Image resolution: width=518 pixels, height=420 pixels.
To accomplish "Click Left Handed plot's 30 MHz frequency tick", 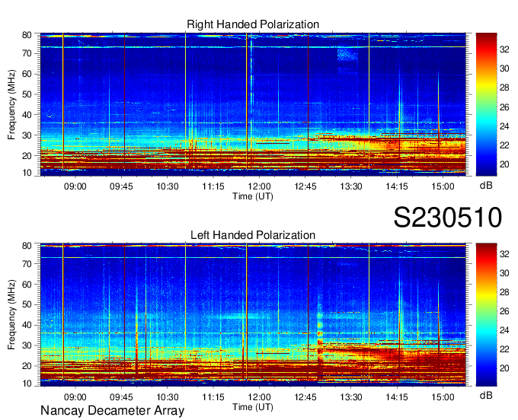I will [x=27, y=345].
